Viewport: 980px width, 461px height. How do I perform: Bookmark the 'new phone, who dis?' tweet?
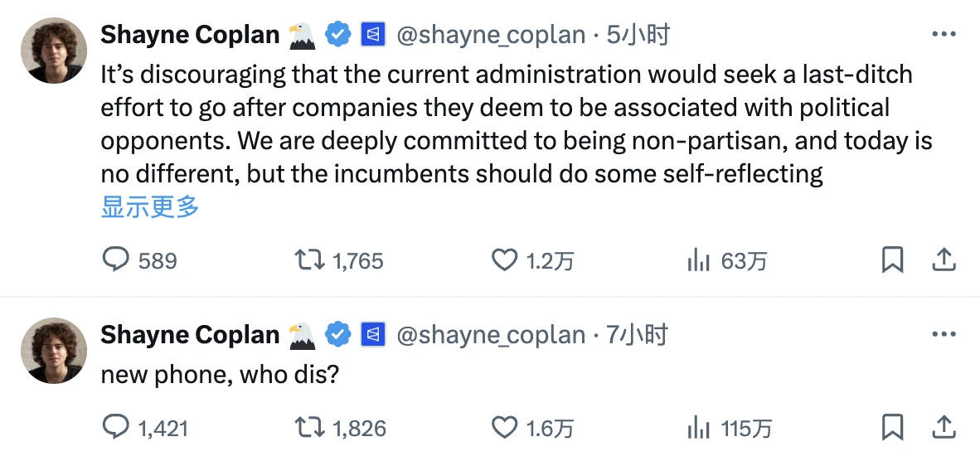click(892, 427)
